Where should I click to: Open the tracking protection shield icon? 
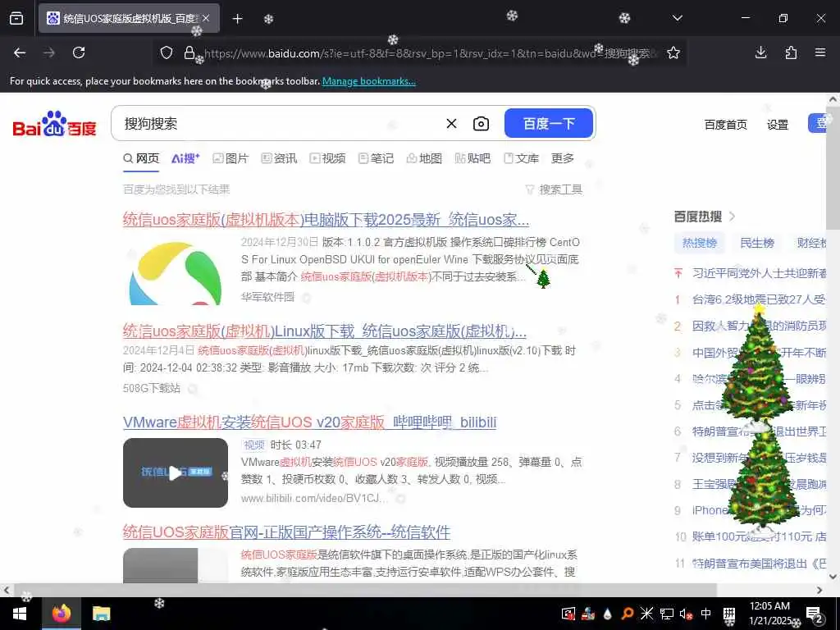click(x=167, y=52)
